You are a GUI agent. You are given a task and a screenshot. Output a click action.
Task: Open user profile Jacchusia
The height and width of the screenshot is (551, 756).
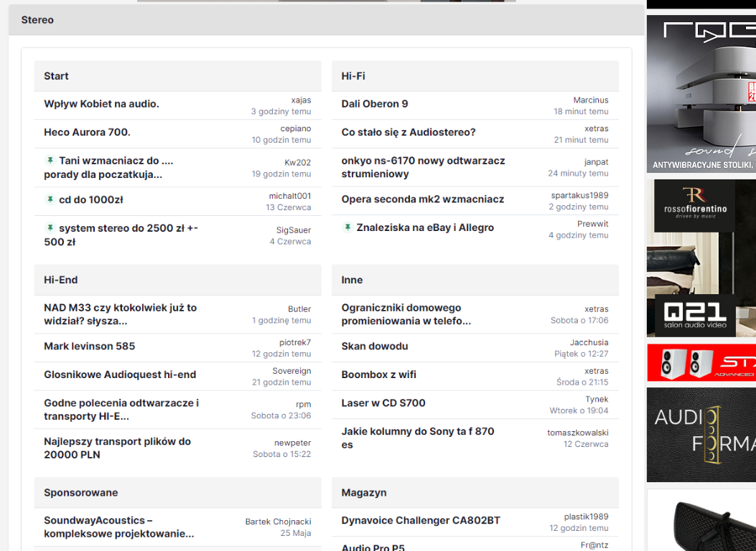pyautogui.click(x=589, y=342)
